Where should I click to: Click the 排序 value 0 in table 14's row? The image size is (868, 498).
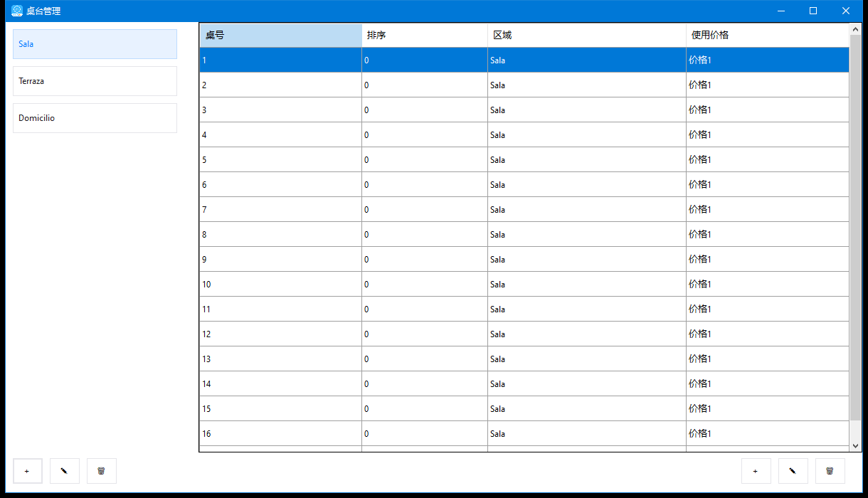(425, 384)
